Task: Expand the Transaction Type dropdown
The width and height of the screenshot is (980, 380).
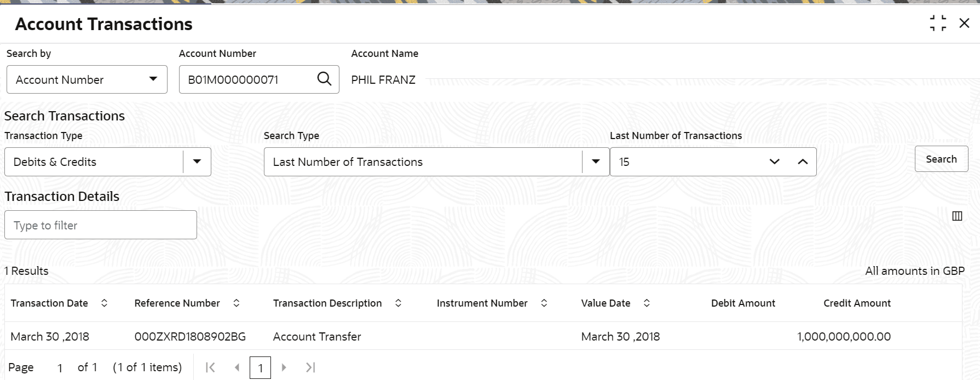Action: click(x=197, y=162)
